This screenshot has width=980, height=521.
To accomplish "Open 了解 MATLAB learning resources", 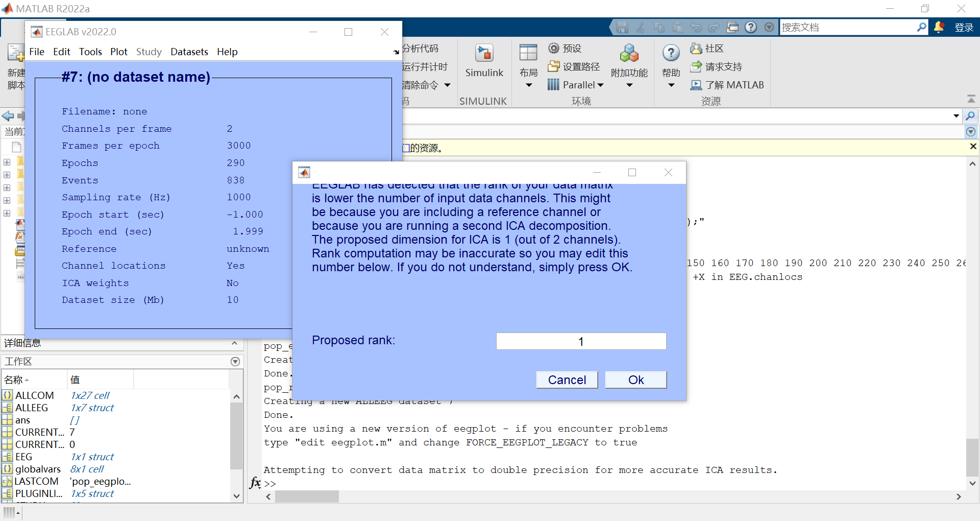I will click(727, 85).
